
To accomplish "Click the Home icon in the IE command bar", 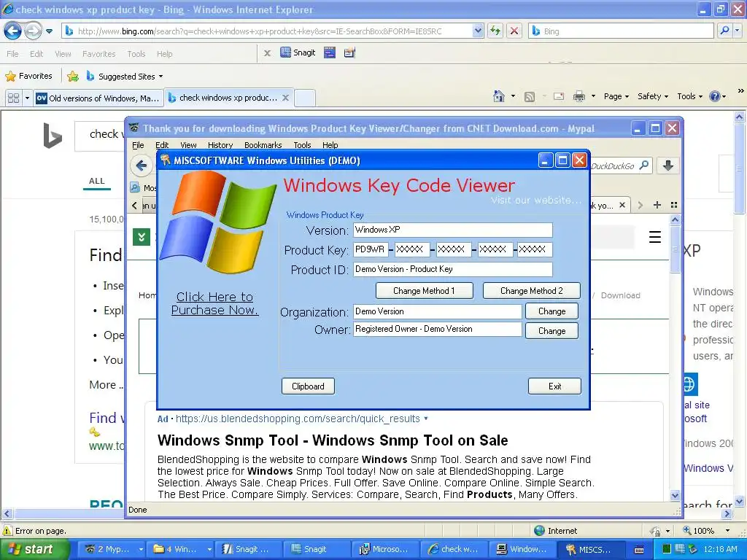I will pyautogui.click(x=498, y=96).
